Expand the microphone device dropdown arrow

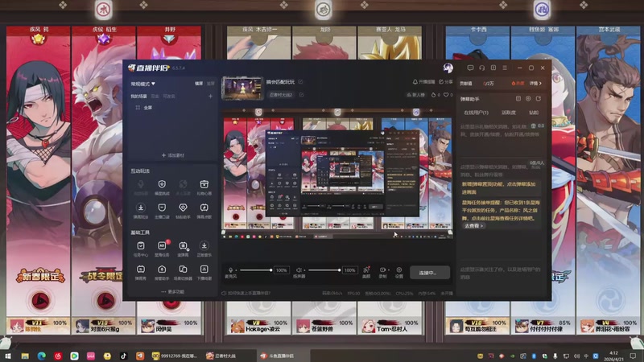[236, 270]
